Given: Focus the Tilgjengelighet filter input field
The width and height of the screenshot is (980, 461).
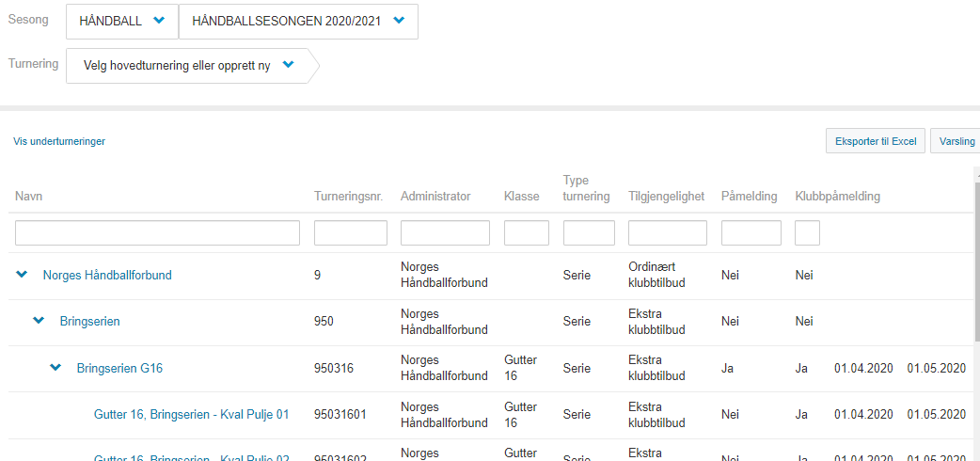Looking at the screenshot, I should pyautogui.click(x=668, y=232).
